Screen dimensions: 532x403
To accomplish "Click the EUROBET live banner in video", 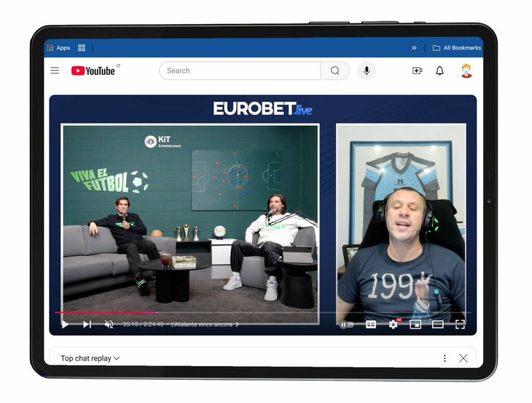I will click(x=262, y=109).
